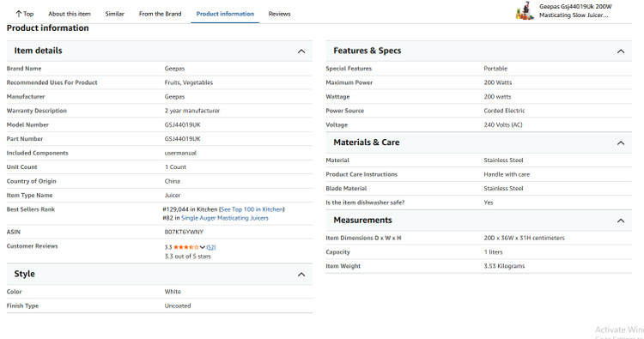Click the star rating icons
Image resolution: width=644 pixels, height=339 pixels.
pos(186,247)
